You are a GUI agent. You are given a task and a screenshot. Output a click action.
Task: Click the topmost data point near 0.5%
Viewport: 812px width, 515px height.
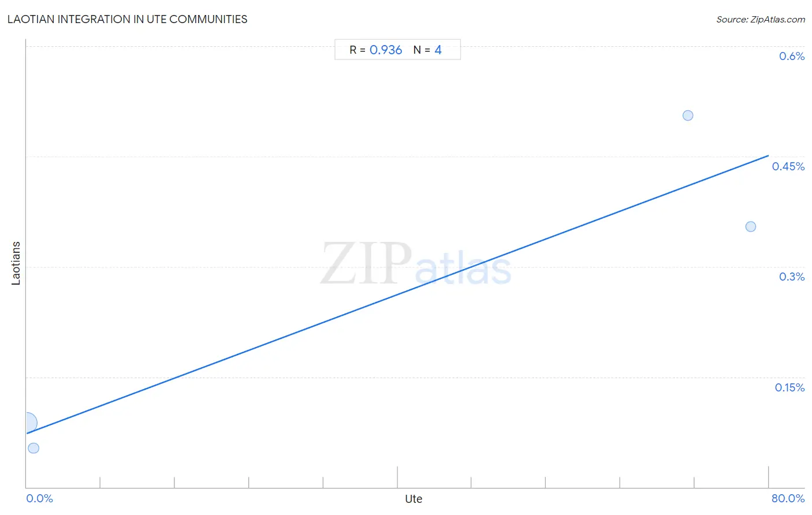point(688,115)
